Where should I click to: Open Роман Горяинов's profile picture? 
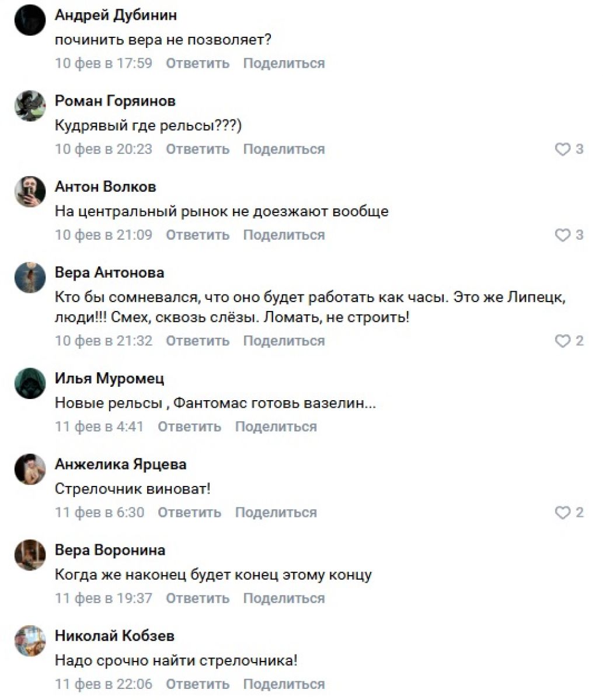(30, 106)
